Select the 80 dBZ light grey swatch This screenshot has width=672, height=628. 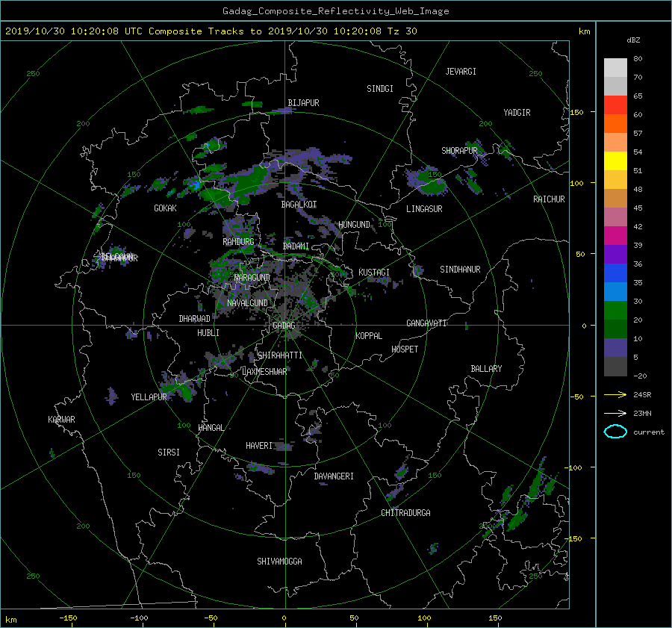pyautogui.click(x=615, y=67)
